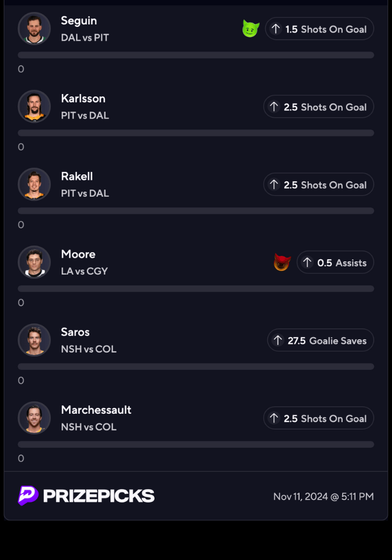Click the up arrow on Marchessault's pick
Viewport: 392px width, 560px height.
click(x=274, y=418)
